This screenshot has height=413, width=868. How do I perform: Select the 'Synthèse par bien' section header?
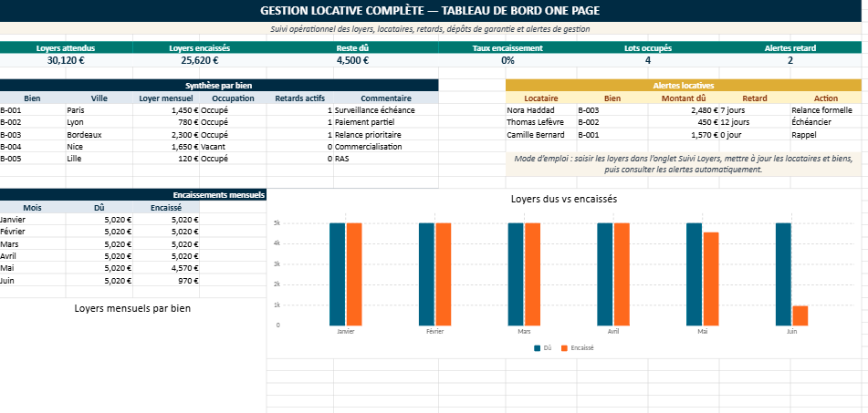point(219,85)
